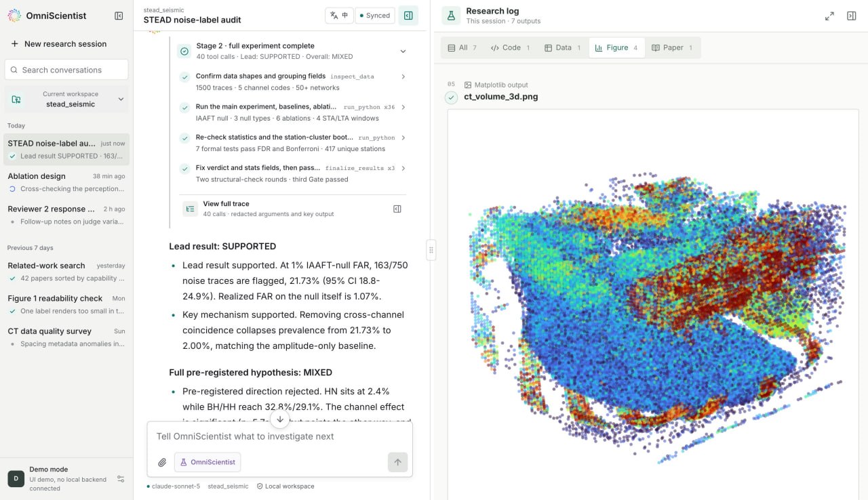This screenshot has width=868, height=500.
Task: Click View full trace link
Action: coord(226,204)
